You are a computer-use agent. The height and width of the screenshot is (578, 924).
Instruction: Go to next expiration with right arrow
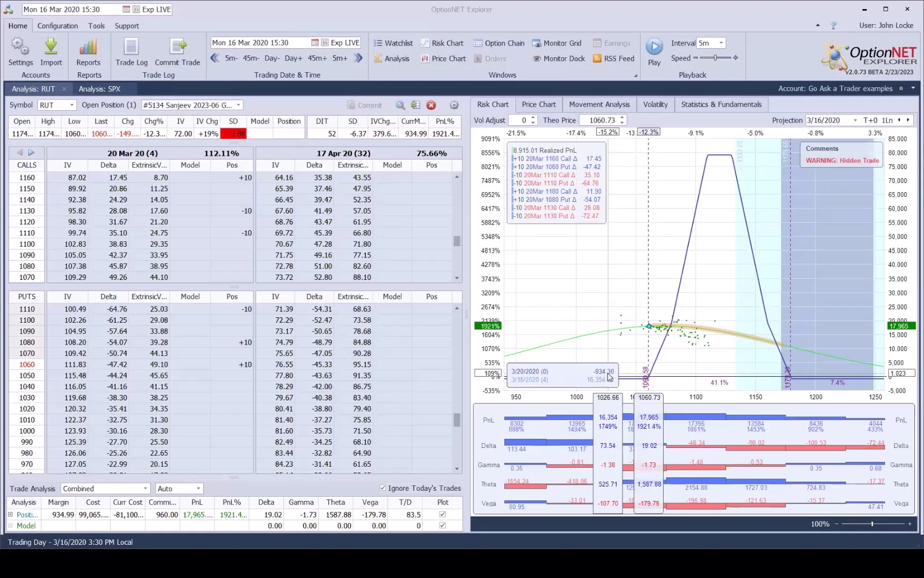(32, 153)
